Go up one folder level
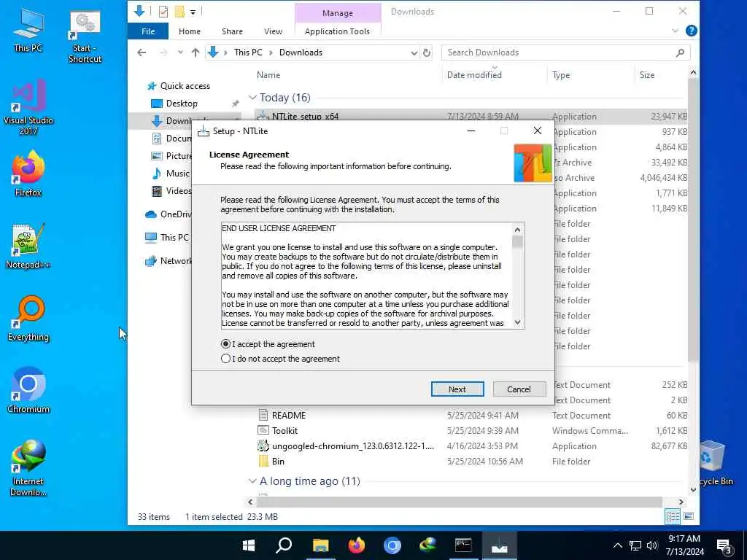747x560 pixels. click(x=196, y=52)
